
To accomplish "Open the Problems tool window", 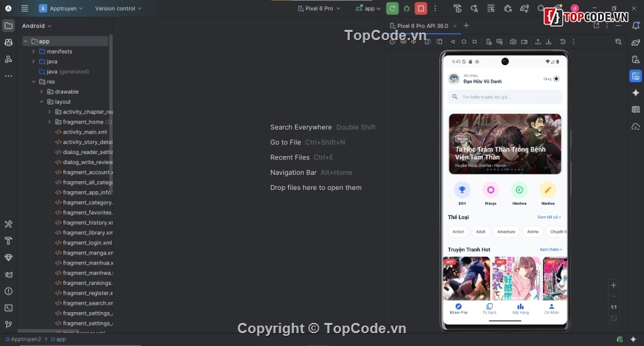I will point(8,291).
